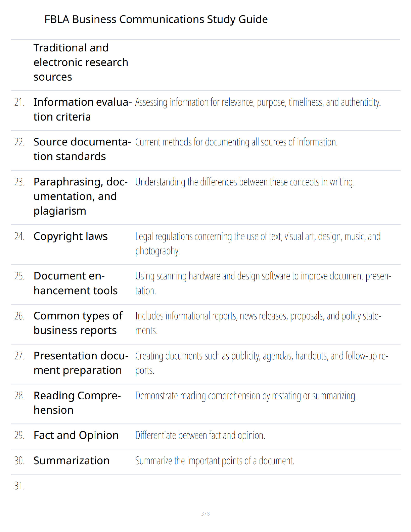411x532 pixels.
Task: Click the row number 31
Action: click(19, 486)
